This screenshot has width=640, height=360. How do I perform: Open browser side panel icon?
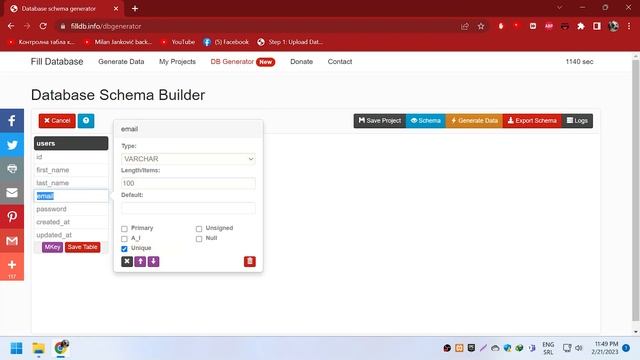597,26
